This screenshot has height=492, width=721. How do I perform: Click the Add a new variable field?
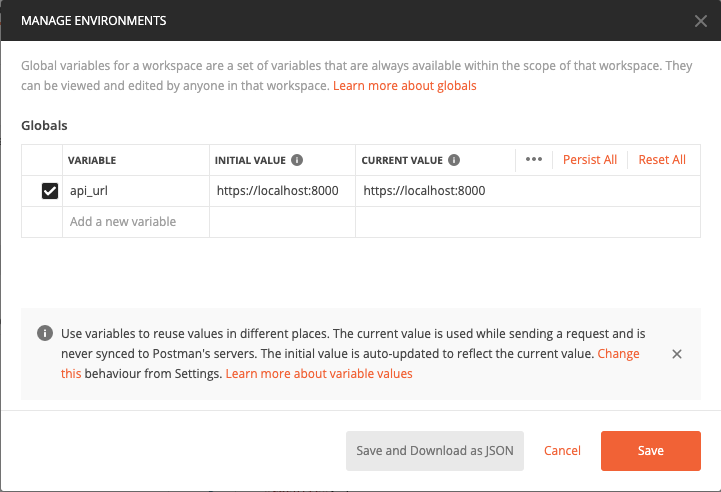click(x=136, y=222)
